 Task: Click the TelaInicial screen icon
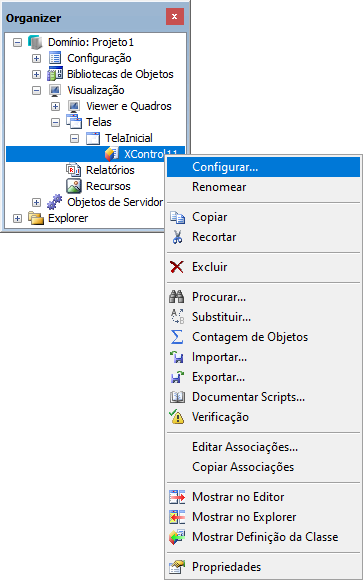[x=93, y=138]
